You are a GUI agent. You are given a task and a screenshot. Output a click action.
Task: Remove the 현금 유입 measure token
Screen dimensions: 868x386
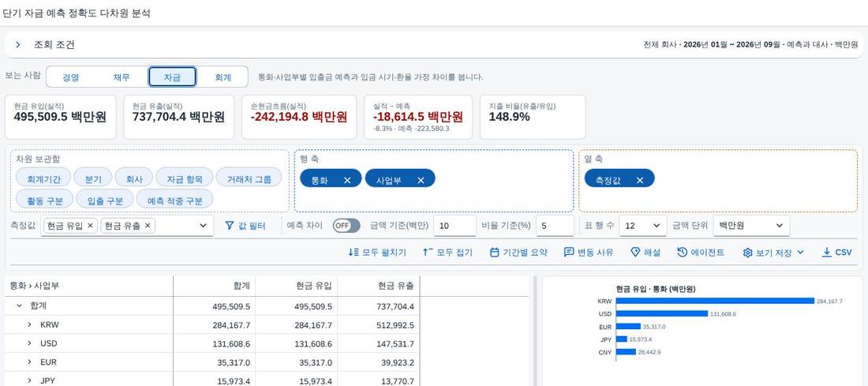tap(90, 226)
